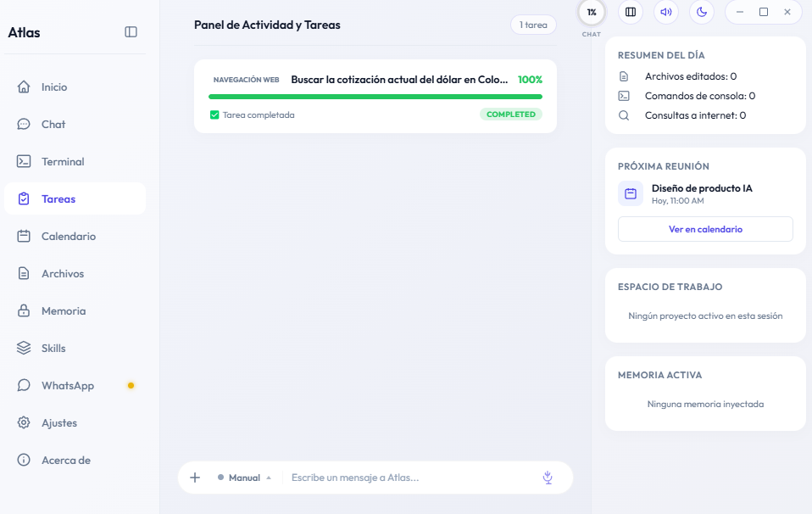Click the Ningún proyecto activo text
The width and height of the screenshot is (812, 514).
(705, 316)
